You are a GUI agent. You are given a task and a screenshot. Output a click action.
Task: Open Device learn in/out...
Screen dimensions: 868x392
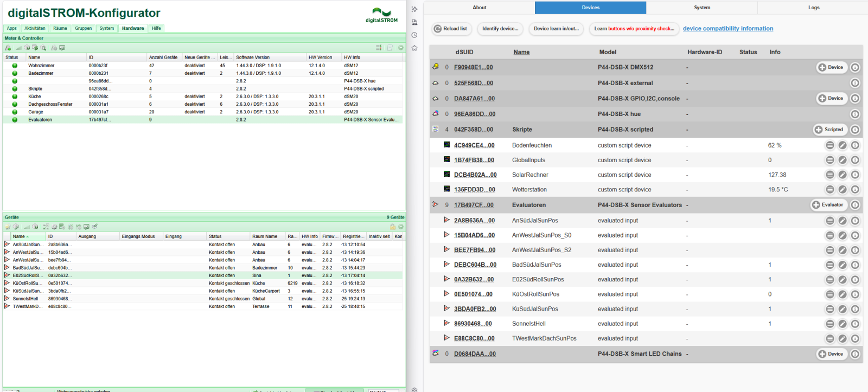556,29
